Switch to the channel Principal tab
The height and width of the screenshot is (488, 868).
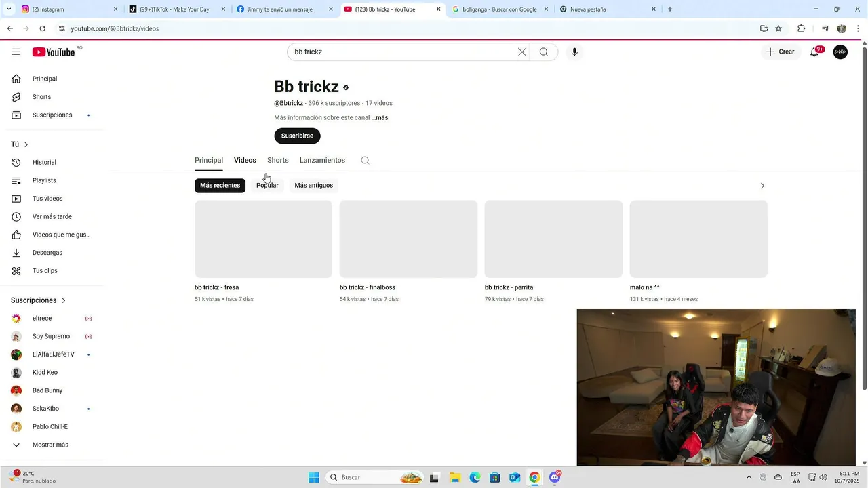point(209,161)
